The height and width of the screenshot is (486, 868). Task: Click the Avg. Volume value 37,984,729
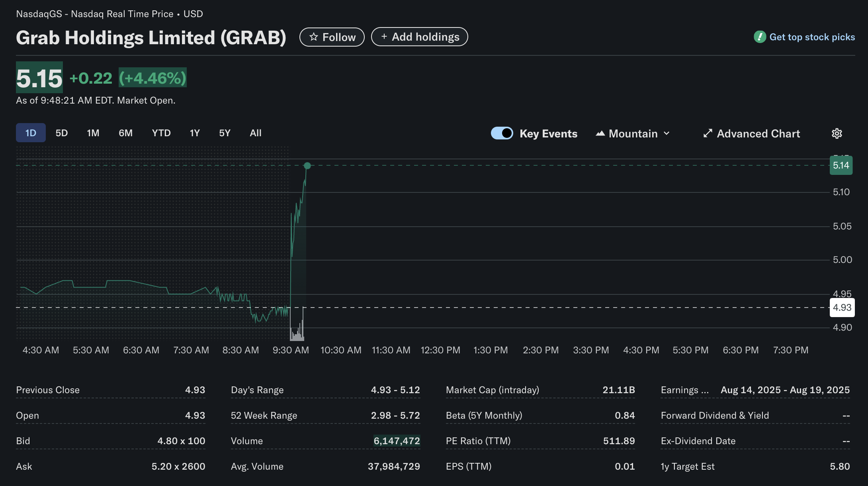coord(394,466)
